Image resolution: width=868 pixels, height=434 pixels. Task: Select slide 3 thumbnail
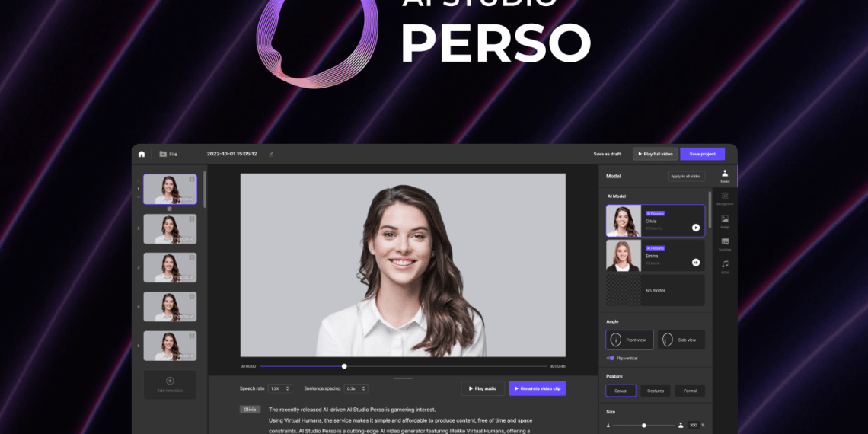click(170, 268)
